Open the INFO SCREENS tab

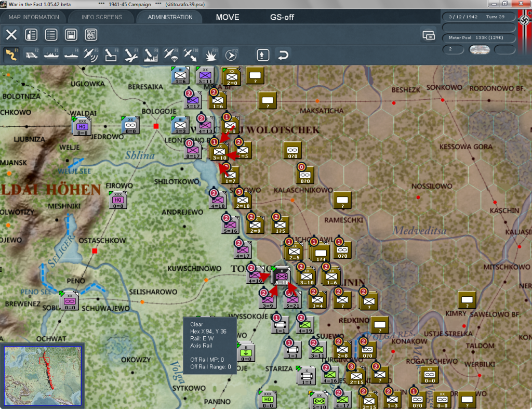(x=101, y=17)
